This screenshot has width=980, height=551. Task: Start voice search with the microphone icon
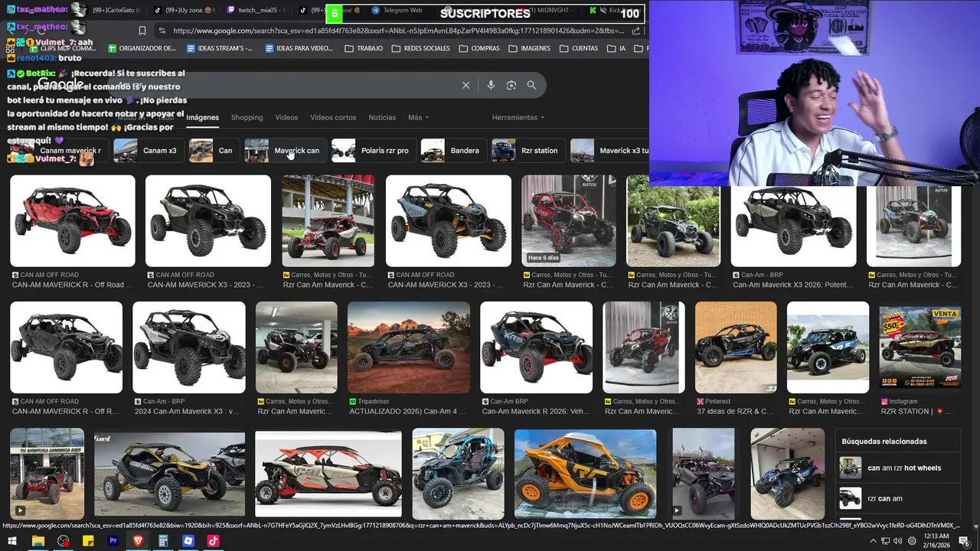coord(491,85)
